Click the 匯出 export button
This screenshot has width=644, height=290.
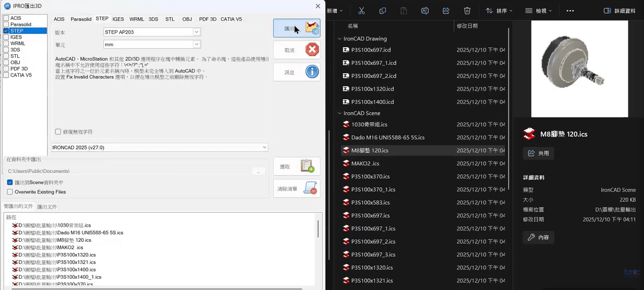[x=297, y=28]
